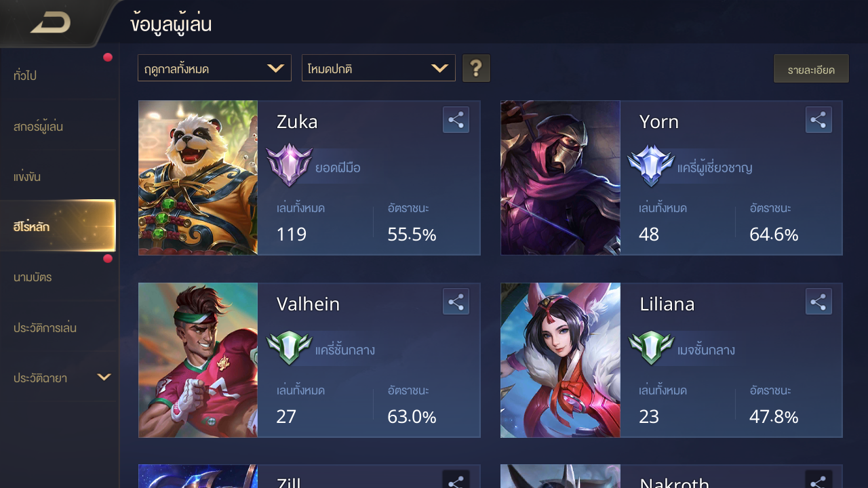Open the โหมดปกติ mode dropdown
868x488 pixels.
pyautogui.click(x=378, y=68)
